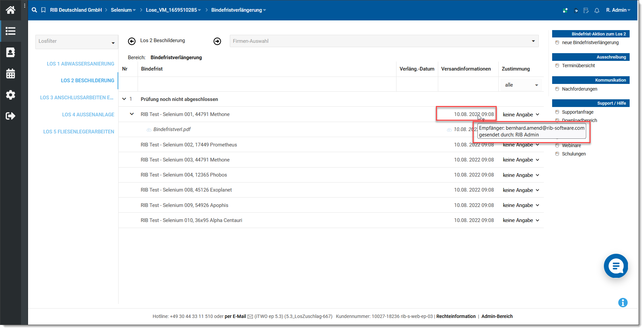
Task: Open Schulungen link
Action: (574, 154)
